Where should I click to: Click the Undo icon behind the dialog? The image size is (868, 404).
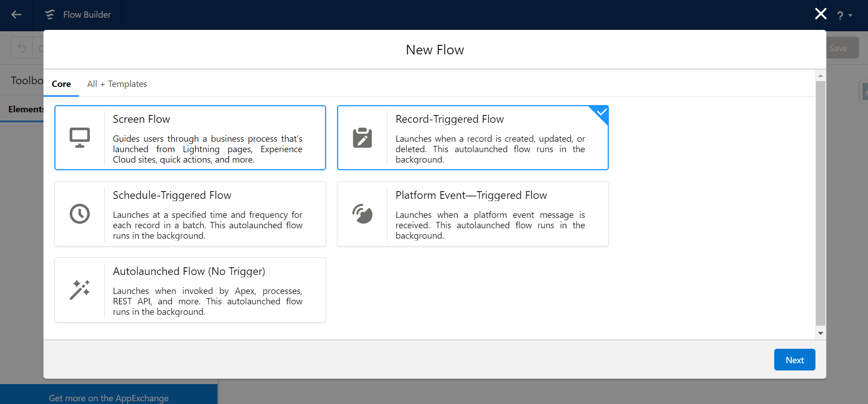coord(22,48)
